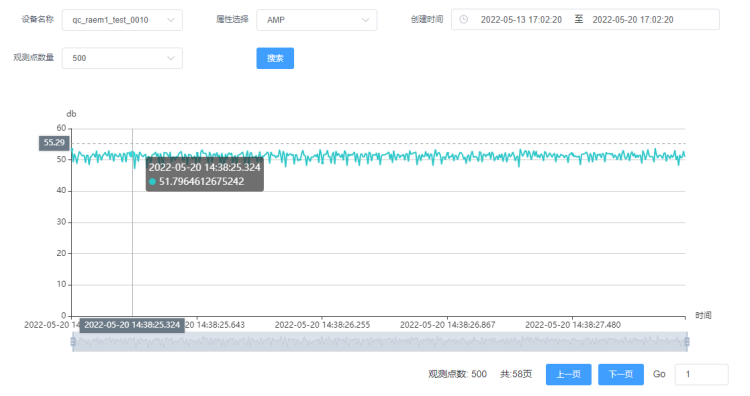Click the 观测点数量 label
The width and height of the screenshot is (750, 396).
(33, 57)
